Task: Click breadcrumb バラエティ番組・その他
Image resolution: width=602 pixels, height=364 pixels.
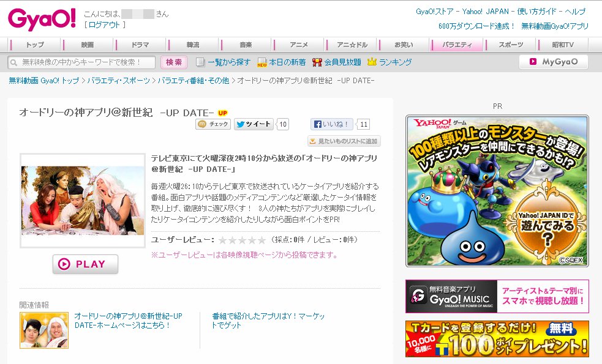Action: (x=194, y=81)
